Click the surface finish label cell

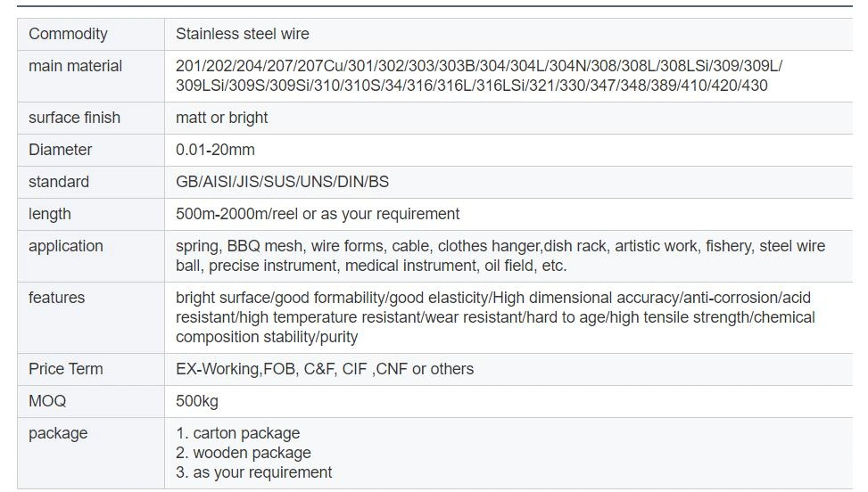click(x=91, y=118)
